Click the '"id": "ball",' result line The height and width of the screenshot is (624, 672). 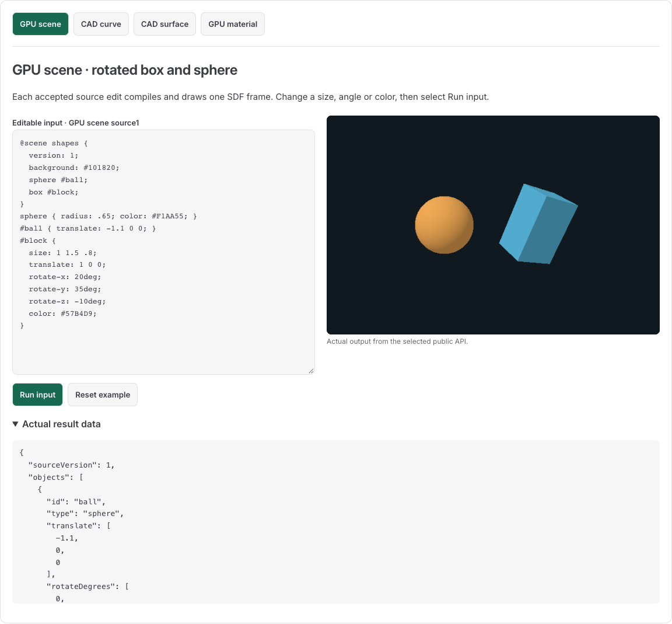[x=76, y=501]
